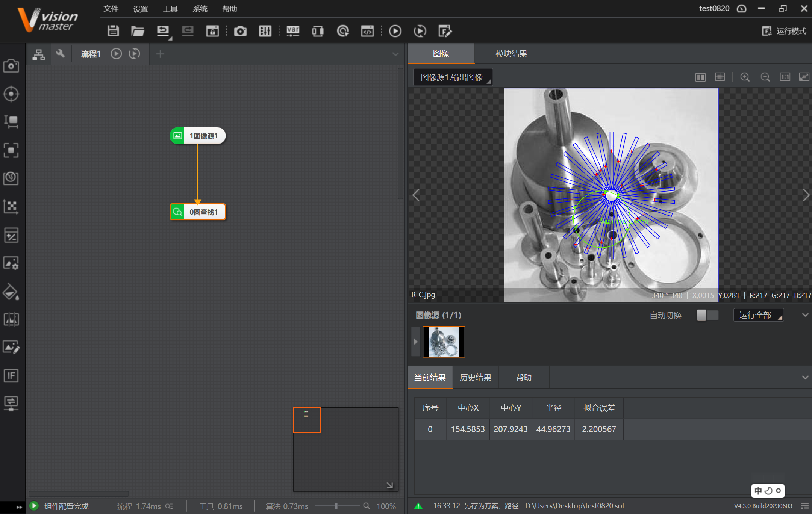Open locating tools crosshair sidebar icon
The width and height of the screenshot is (812, 514).
[11, 94]
